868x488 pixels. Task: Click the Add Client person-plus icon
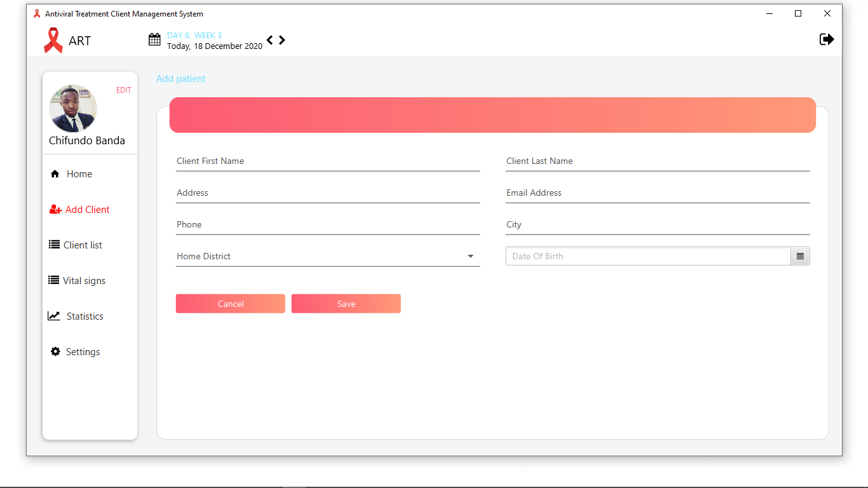[x=55, y=208]
